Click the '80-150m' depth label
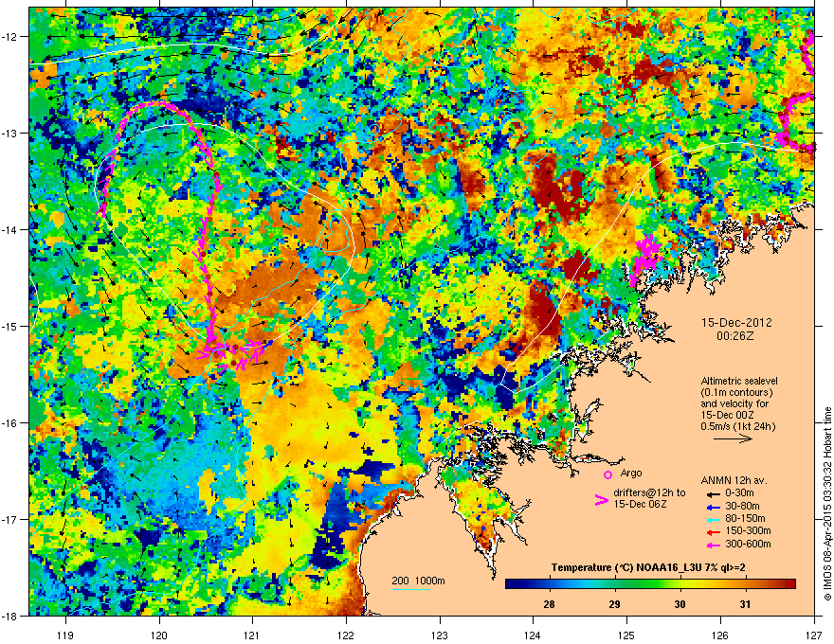This screenshot has width=834, height=644. [745, 519]
